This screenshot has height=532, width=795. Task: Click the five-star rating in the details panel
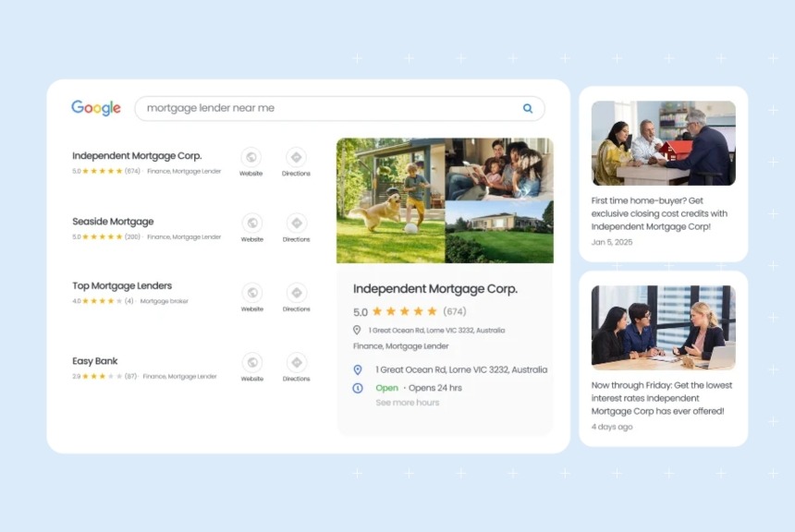click(x=404, y=311)
